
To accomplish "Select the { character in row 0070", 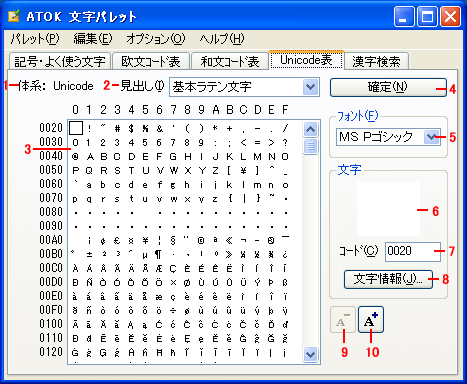I will point(229,198).
